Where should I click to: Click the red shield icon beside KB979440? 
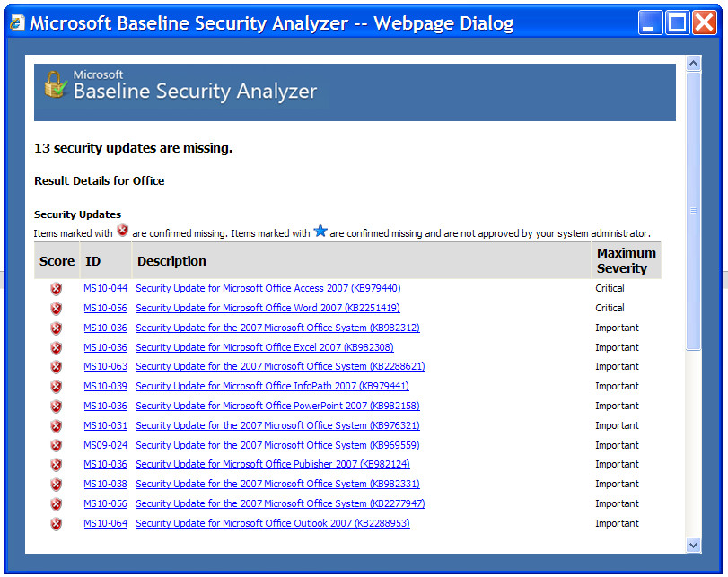click(57, 289)
